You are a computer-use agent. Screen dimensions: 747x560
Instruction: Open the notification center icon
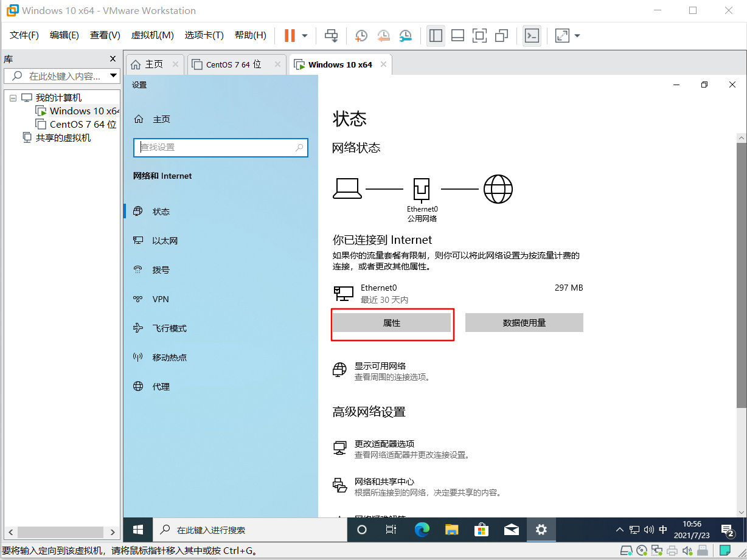pos(728,530)
